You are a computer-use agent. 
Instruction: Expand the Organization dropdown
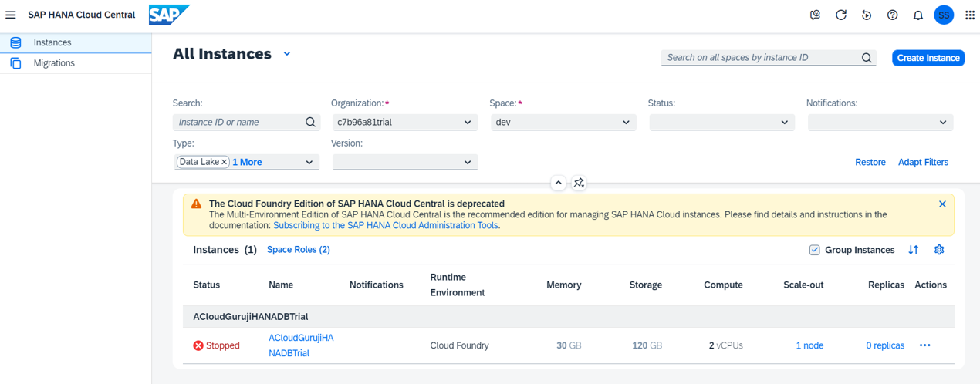[x=468, y=123]
